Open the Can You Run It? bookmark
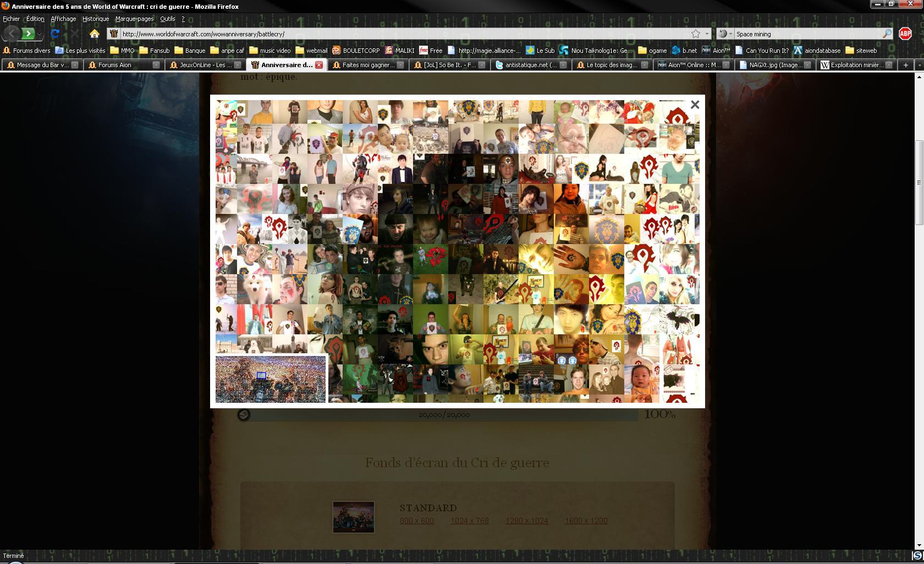This screenshot has width=924, height=564. tap(762, 51)
